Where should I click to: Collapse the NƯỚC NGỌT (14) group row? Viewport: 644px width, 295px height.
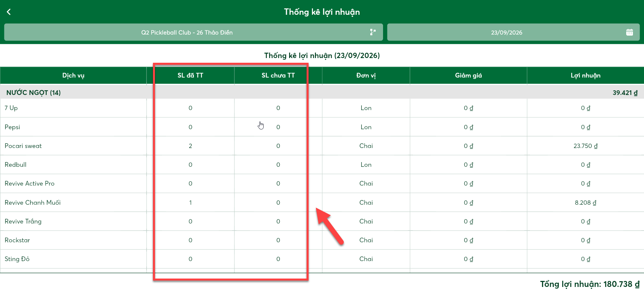[x=322, y=93]
